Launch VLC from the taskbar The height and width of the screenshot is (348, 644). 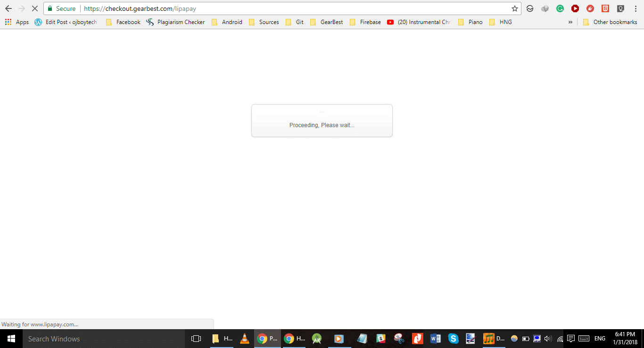(244, 339)
